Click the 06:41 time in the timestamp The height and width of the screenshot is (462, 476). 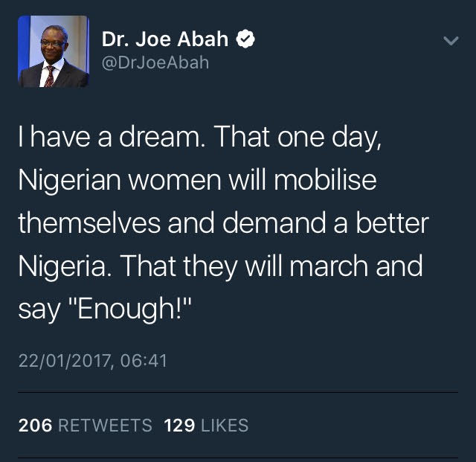pyautogui.click(x=144, y=361)
